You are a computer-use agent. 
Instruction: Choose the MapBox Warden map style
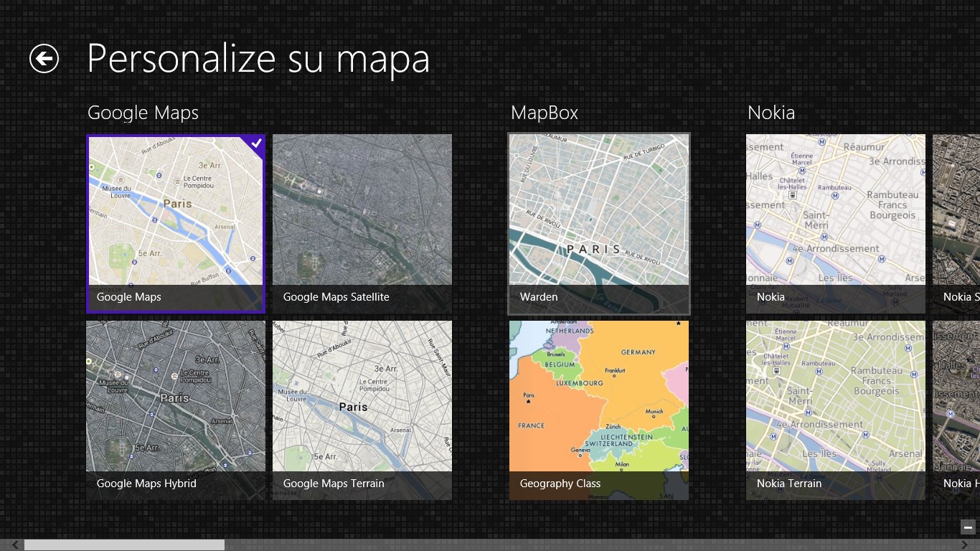pos(599,224)
